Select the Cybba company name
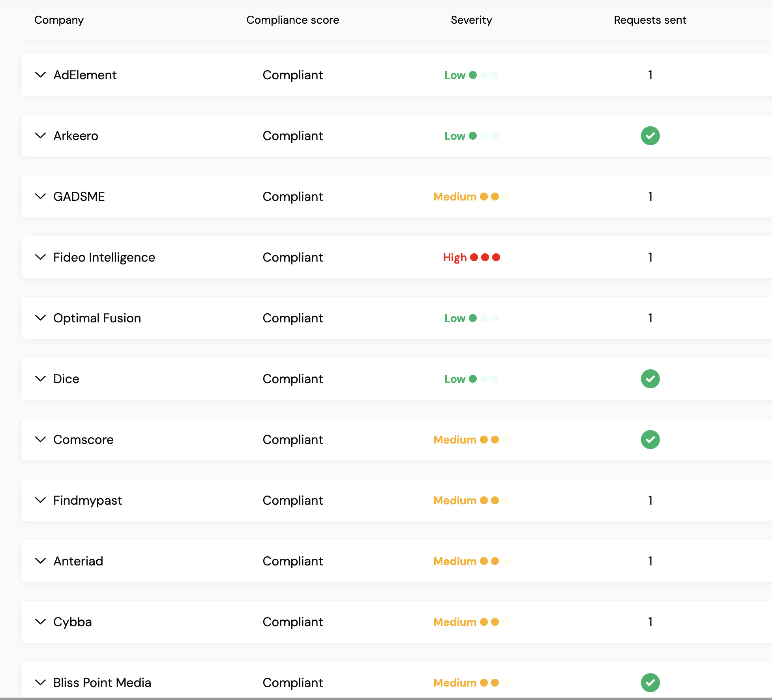This screenshot has height=700, width=772. [73, 622]
